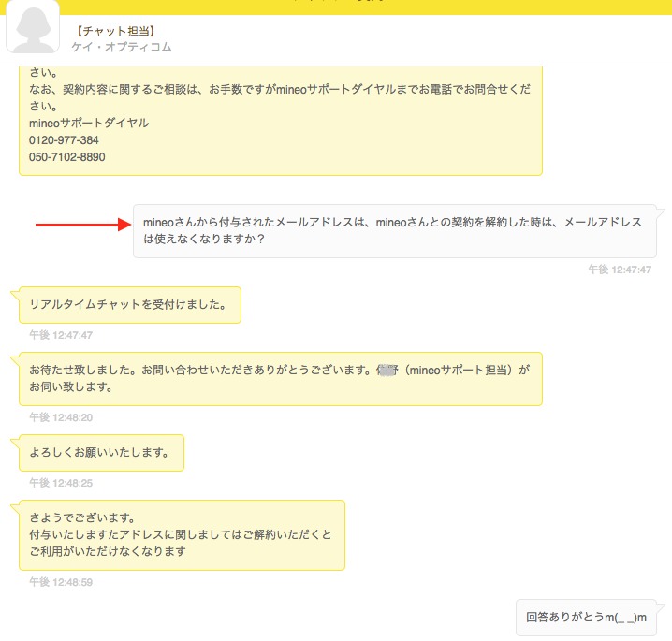Click the mineoサポートダイヤル label line above phone numbers

(89, 123)
